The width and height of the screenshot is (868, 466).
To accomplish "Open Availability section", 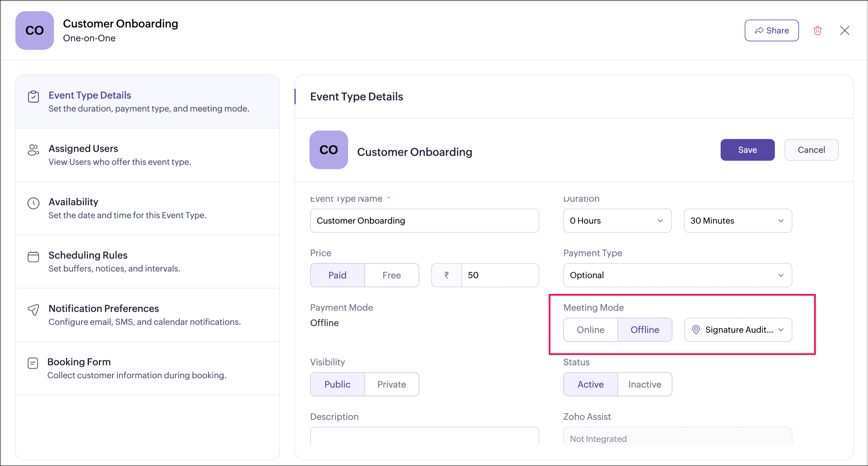I will click(147, 208).
